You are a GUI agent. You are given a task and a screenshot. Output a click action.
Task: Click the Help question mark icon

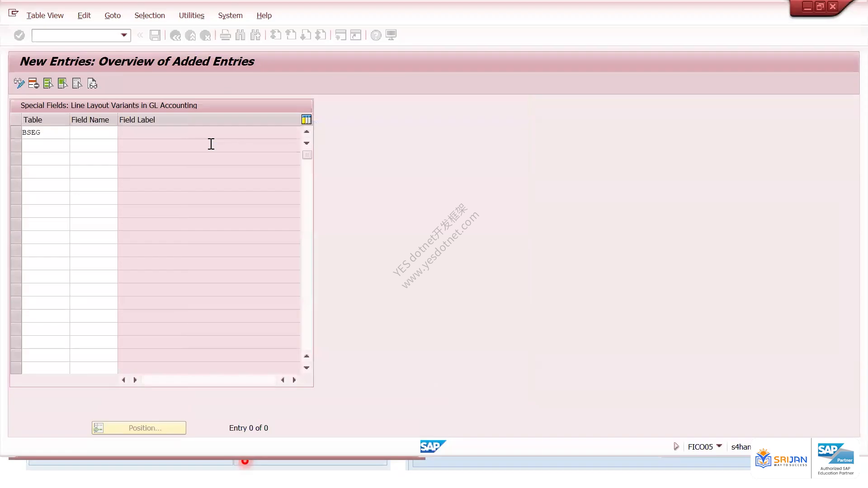coord(376,35)
